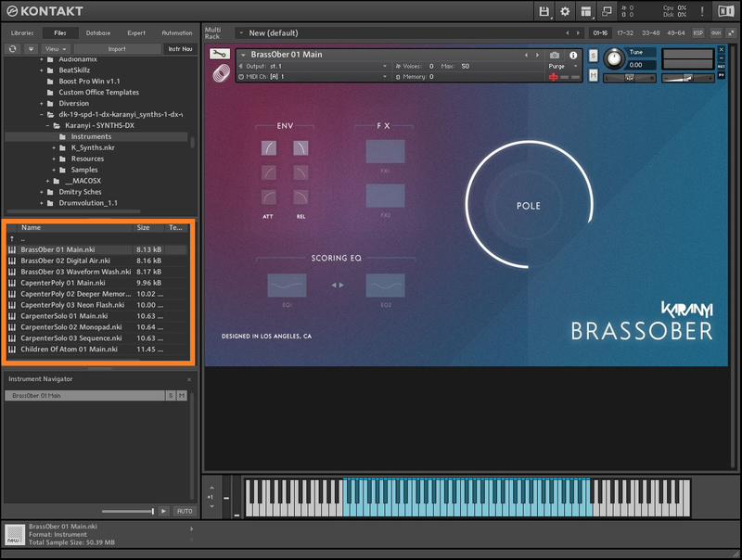Click the refresh icon in file browser

[x=13, y=48]
